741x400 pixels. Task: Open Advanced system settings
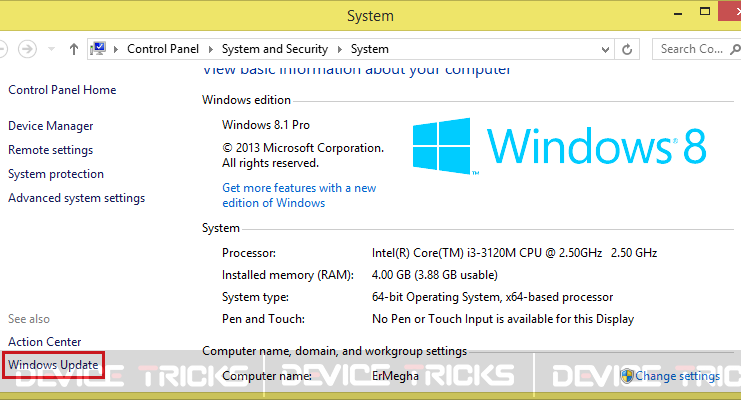pyautogui.click(x=77, y=198)
